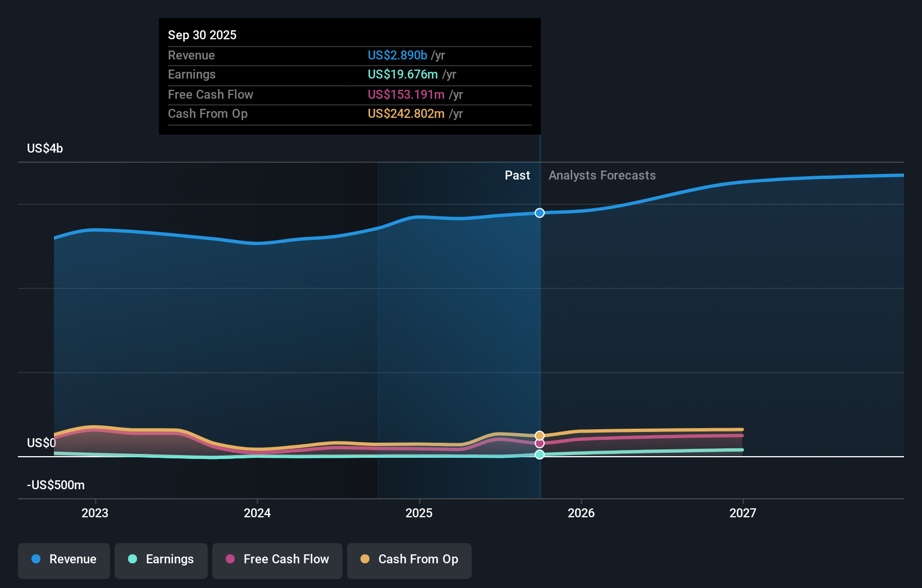Open the Analysts Forecasts section

point(602,175)
